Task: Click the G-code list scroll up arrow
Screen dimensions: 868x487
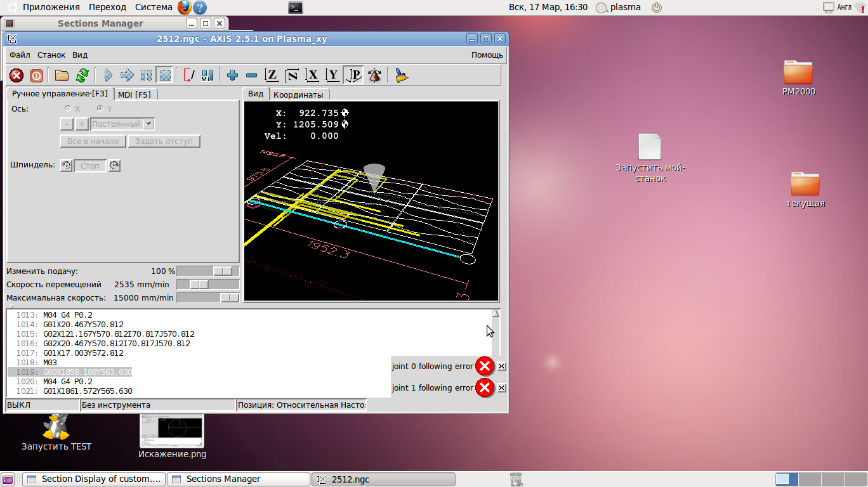Action: (496, 313)
